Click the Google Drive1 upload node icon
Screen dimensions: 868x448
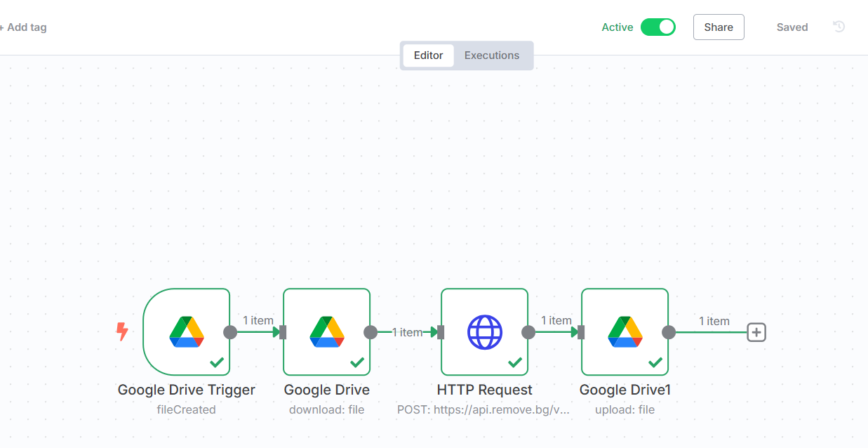625,331
